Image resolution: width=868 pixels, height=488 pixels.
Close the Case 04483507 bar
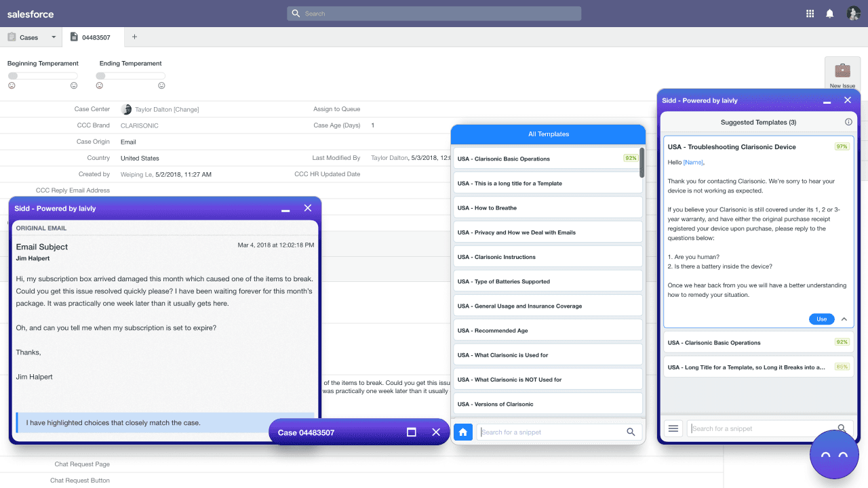436,432
